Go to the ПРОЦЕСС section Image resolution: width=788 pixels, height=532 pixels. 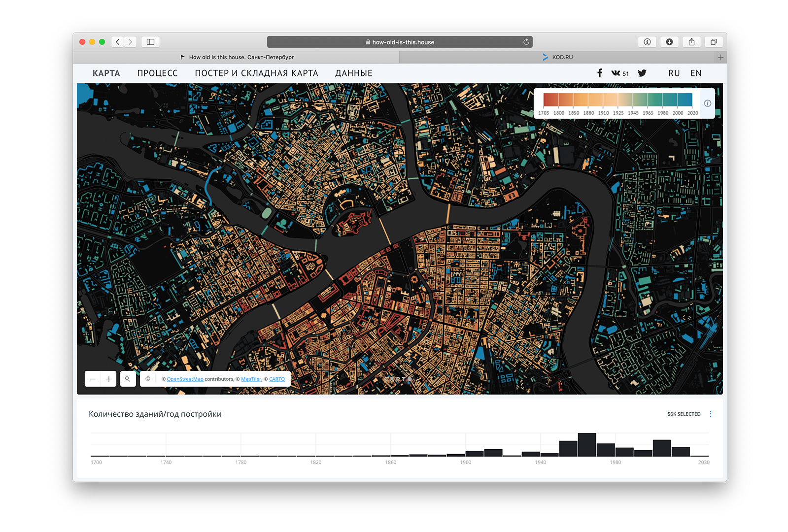[157, 73]
